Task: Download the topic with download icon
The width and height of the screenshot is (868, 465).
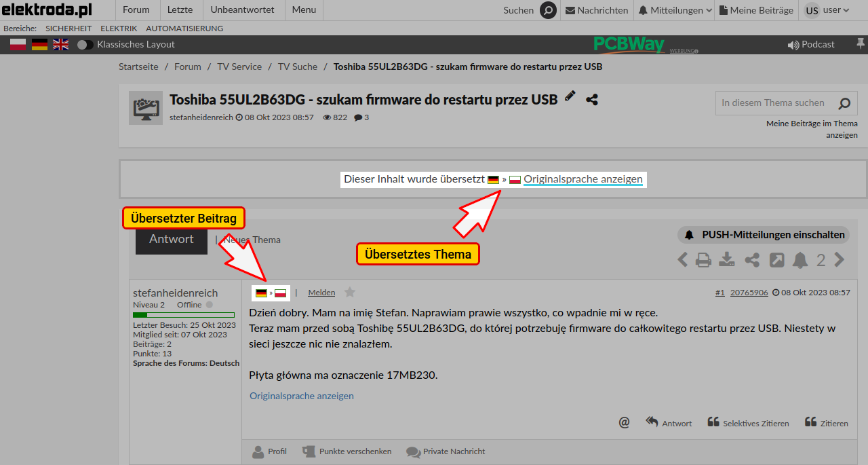Action: pos(728,260)
